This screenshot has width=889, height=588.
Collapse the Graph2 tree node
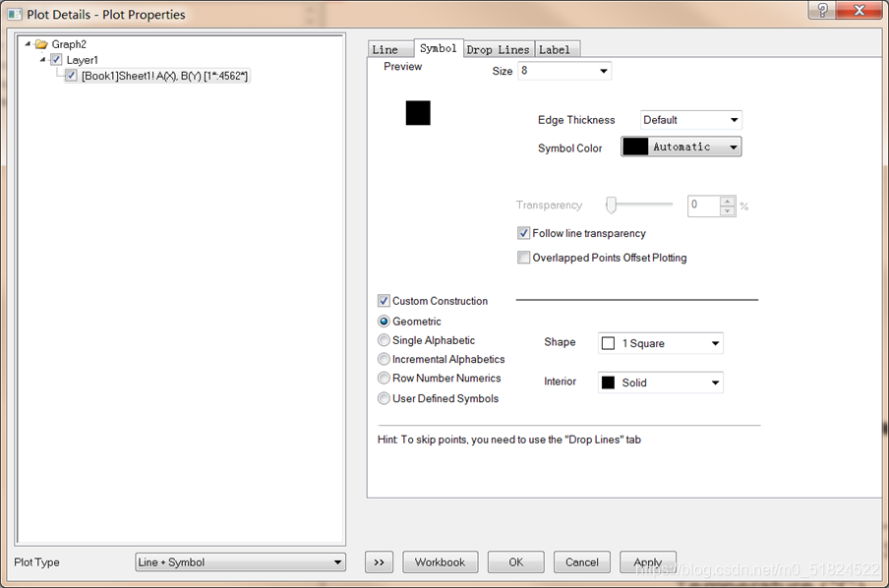click(28, 43)
